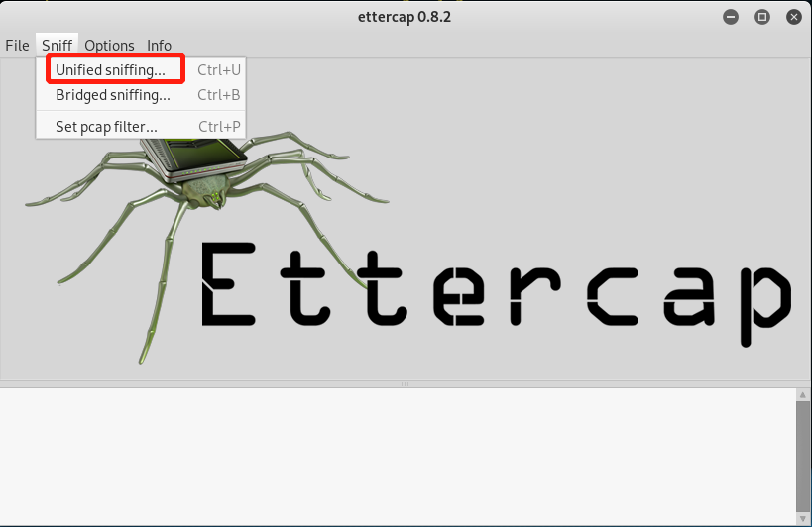Screen dimensions: 812x527
Task: Select Set pcap filter... entry
Action: 141,127
